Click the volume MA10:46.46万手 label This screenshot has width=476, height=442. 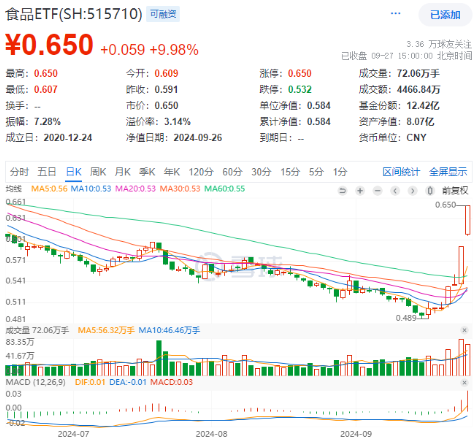tap(169, 330)
